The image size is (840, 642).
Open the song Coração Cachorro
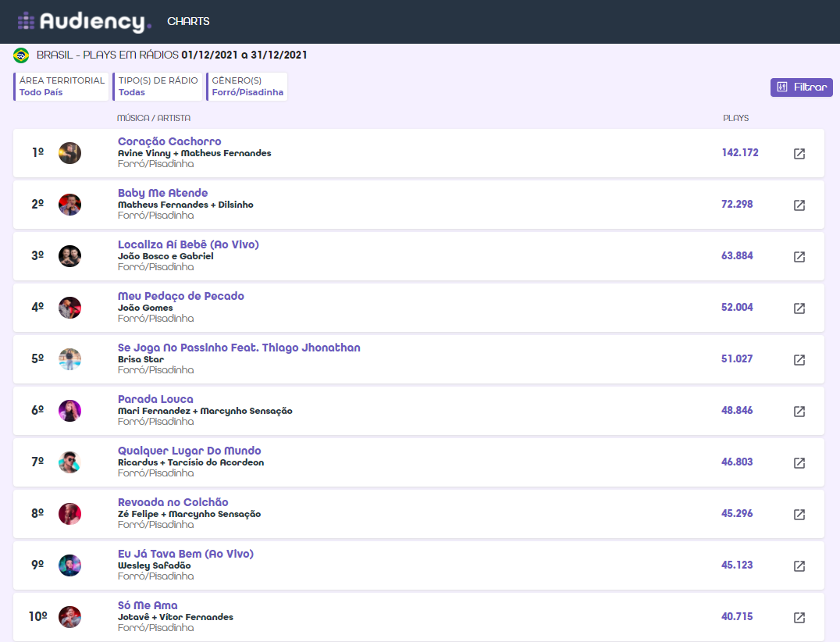pyautogui.click(x=169, y=141)
